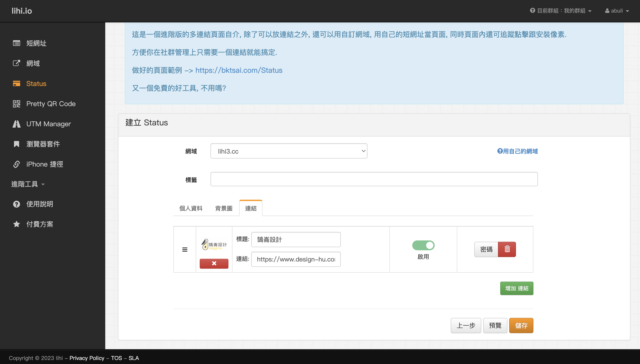Open the SLA footer link
The image size is (640, 364).
coord(134,358)
